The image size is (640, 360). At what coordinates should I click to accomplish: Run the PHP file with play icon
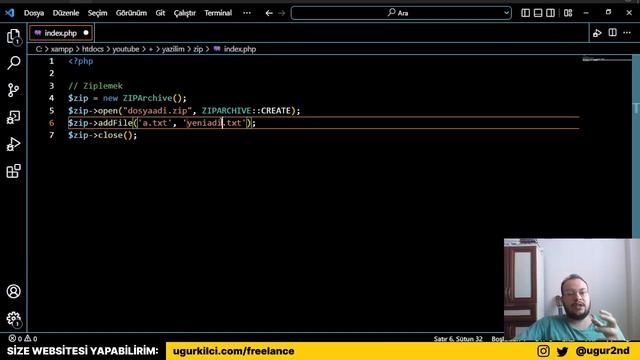click(x=597, y=33)
